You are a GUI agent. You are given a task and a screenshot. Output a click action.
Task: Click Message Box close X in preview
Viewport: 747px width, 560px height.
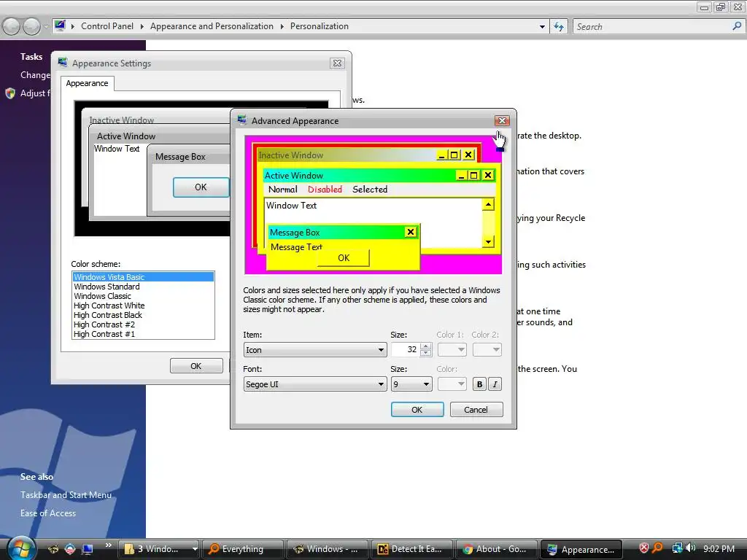coord(410,233)
